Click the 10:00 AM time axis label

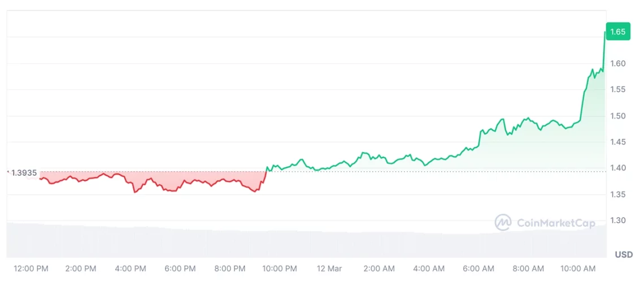tap(578, 269)
